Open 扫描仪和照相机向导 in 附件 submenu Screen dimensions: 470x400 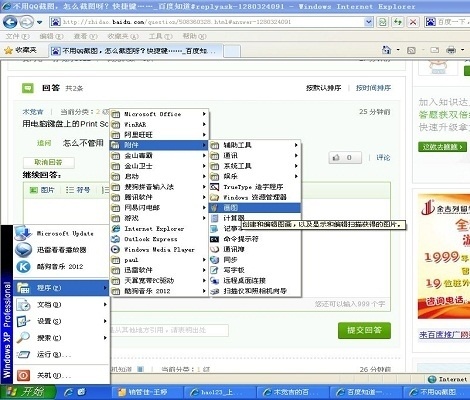click(x=255, y=291)
